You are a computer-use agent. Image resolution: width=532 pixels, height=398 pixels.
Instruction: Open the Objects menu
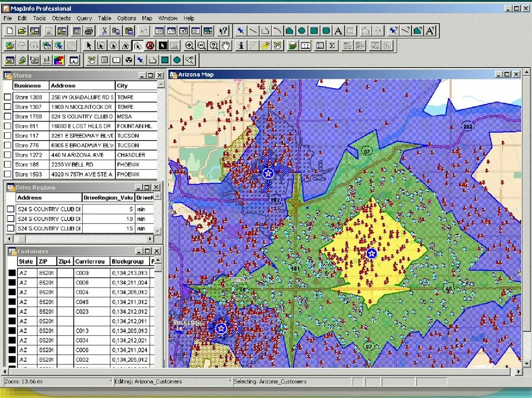(61, 18)
